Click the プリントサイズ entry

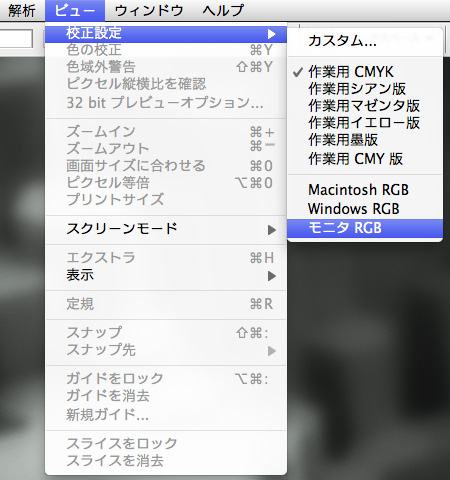tap(166, 200)
